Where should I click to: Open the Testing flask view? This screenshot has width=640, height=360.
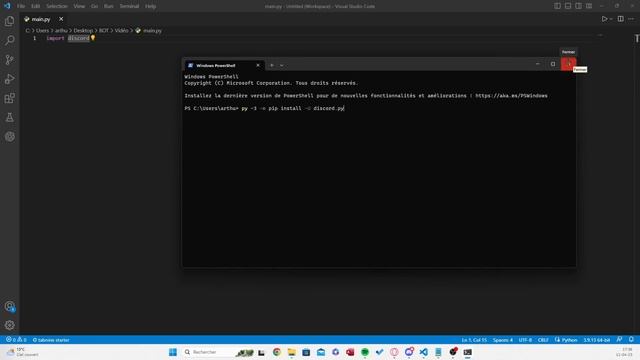9,118
